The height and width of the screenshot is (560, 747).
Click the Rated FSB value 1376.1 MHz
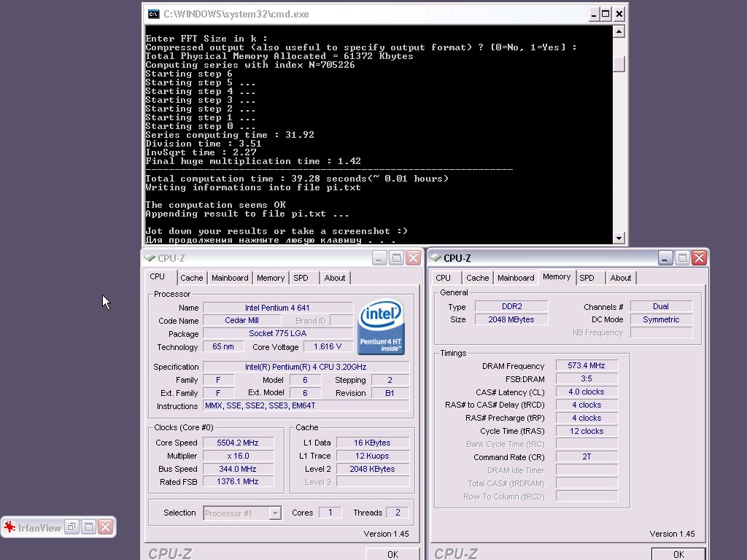[x=238, y=481]
